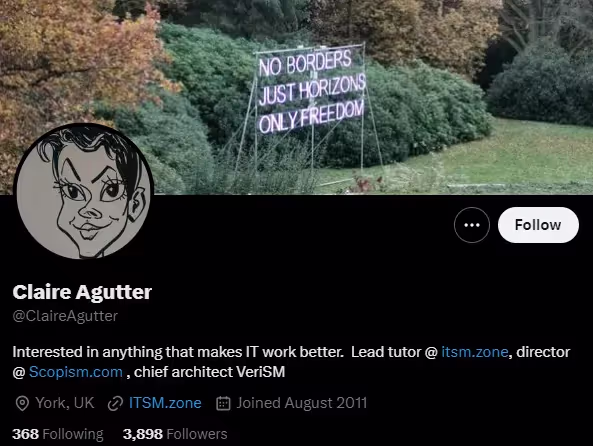Click the York, UK location text
593x446 pixels.
tap(65, 403)
